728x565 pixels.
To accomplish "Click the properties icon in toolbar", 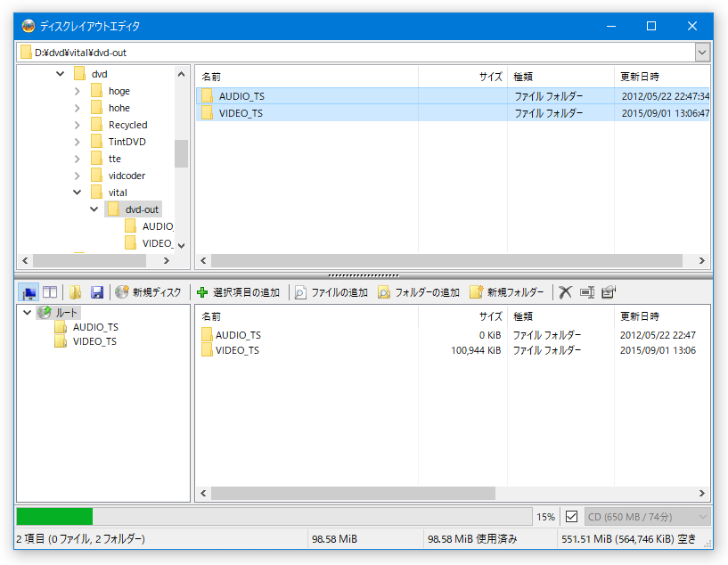I will [x=609, y=292].
